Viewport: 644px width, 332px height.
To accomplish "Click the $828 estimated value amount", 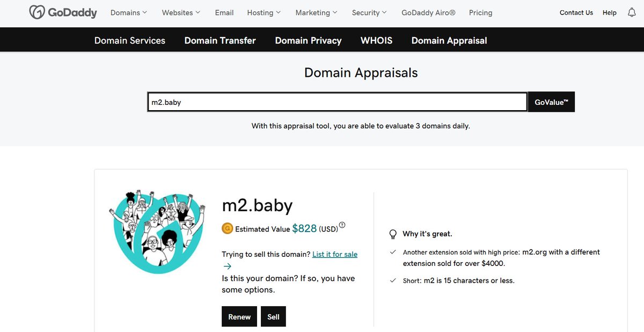I will 304,228.
